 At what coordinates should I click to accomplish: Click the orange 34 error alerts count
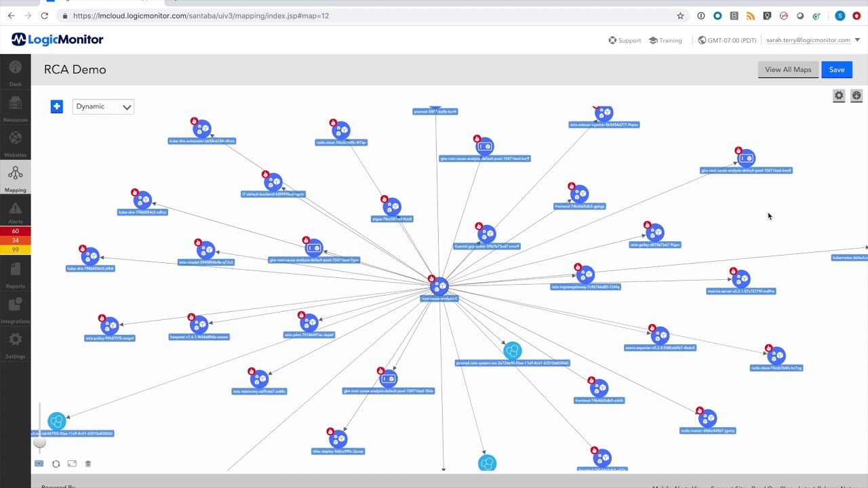tap(15, 241)
